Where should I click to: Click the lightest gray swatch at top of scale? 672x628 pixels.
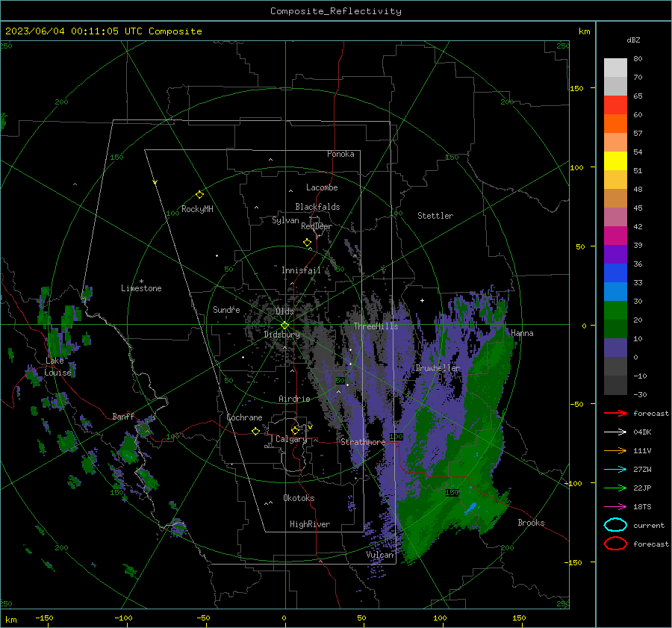click(x=615, y=68)
